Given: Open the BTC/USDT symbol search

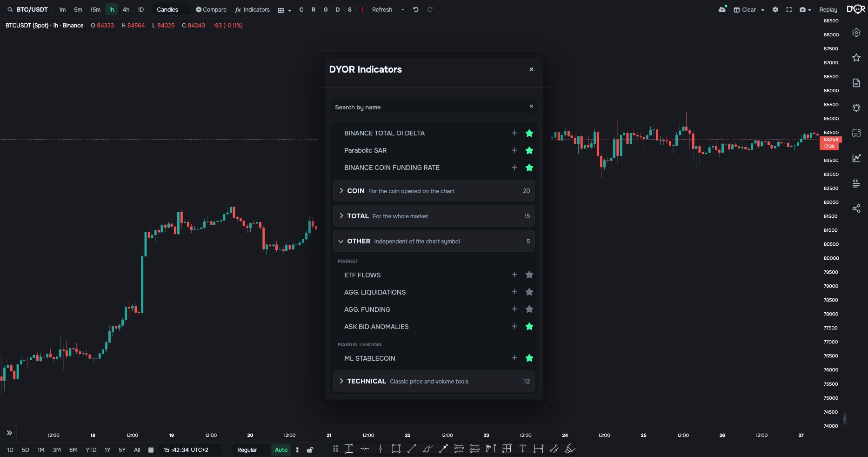Looking at the screenshot, I should pos(28,9).
